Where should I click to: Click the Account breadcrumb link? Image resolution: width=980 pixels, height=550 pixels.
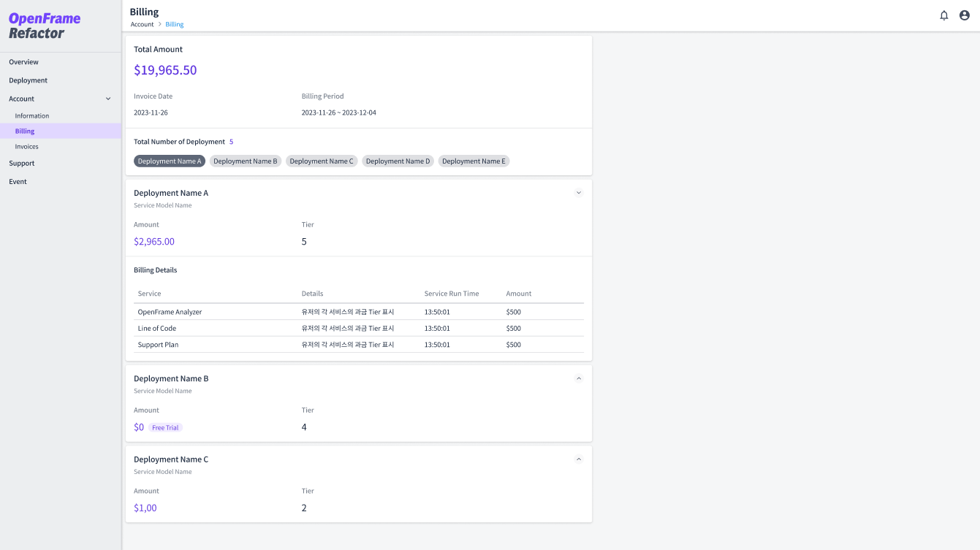pos(142,24)
